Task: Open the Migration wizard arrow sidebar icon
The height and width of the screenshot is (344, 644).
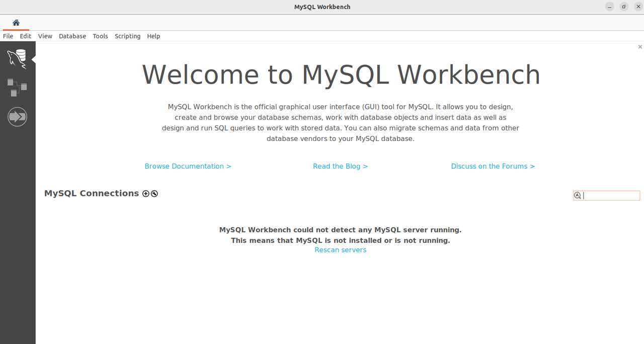Action: (17, 117)
